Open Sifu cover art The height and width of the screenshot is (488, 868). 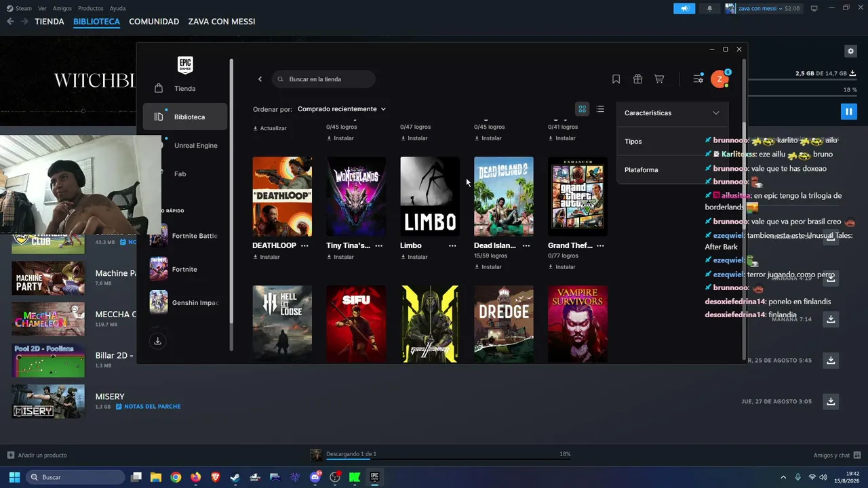(x=356, y=324)
